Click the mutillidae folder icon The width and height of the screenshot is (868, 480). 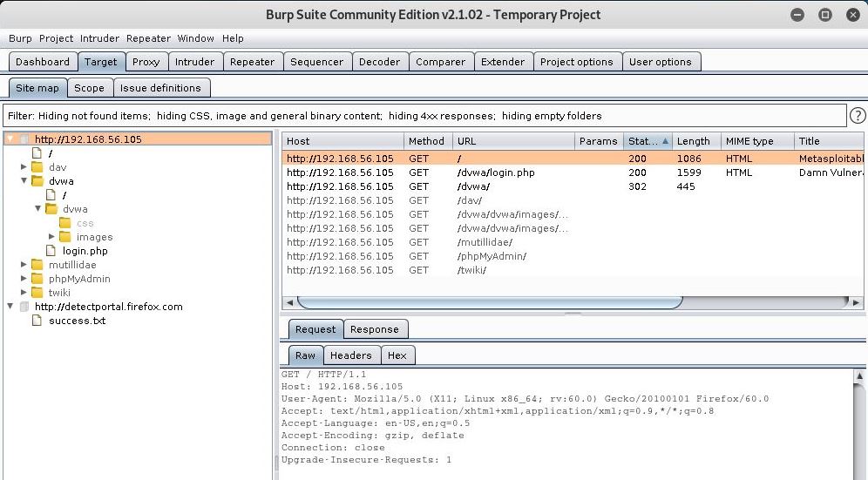(37, 265)
